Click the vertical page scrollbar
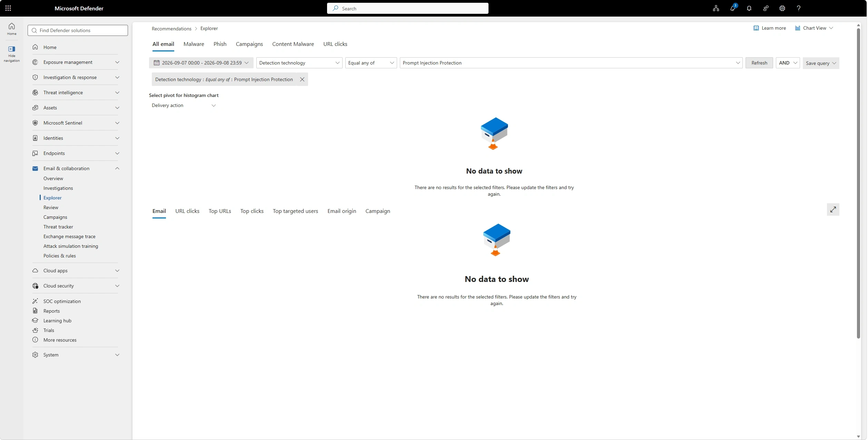 tap(858, 183)
